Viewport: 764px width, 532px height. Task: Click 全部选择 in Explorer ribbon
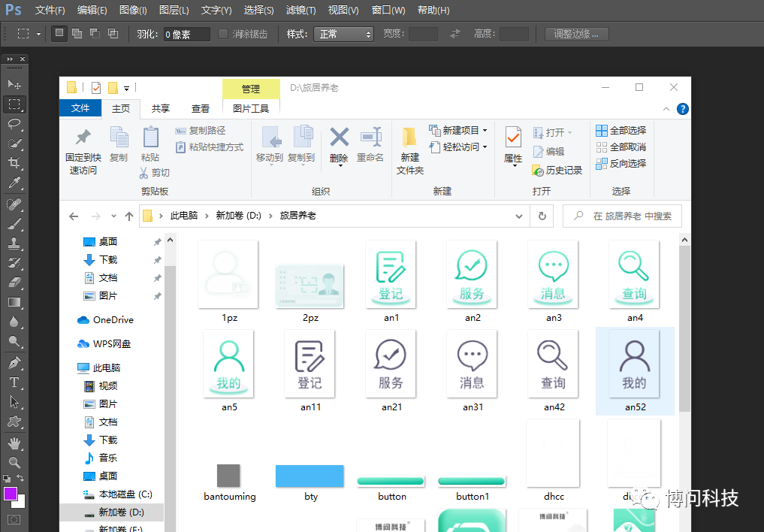point(621,131)
